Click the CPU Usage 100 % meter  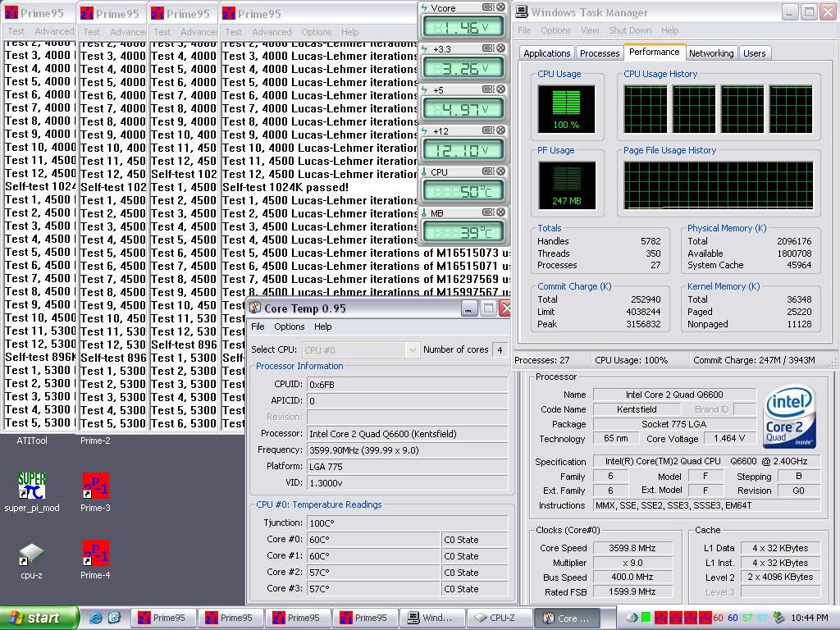[x=566, y=109]
